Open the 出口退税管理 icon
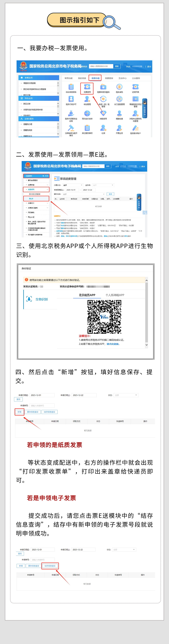This screenshot has width=169, height=644. click(119, 99)
